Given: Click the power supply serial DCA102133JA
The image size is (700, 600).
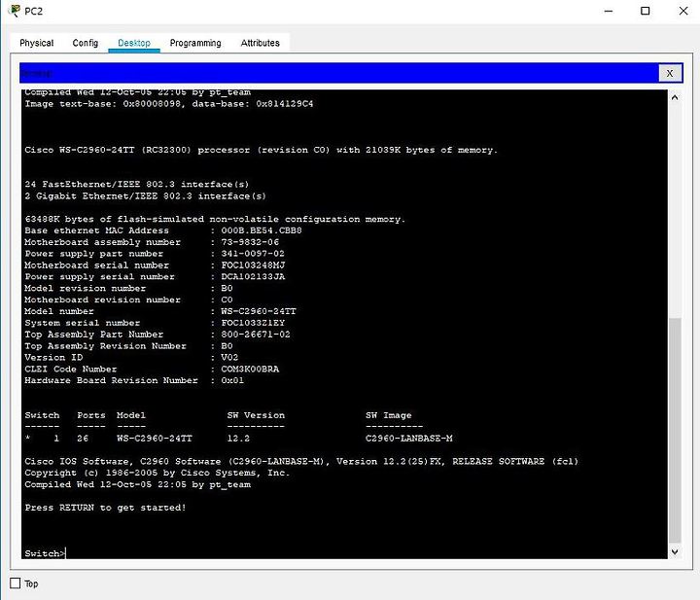Looking at the screenshot, I should click(x=253, y=277).
